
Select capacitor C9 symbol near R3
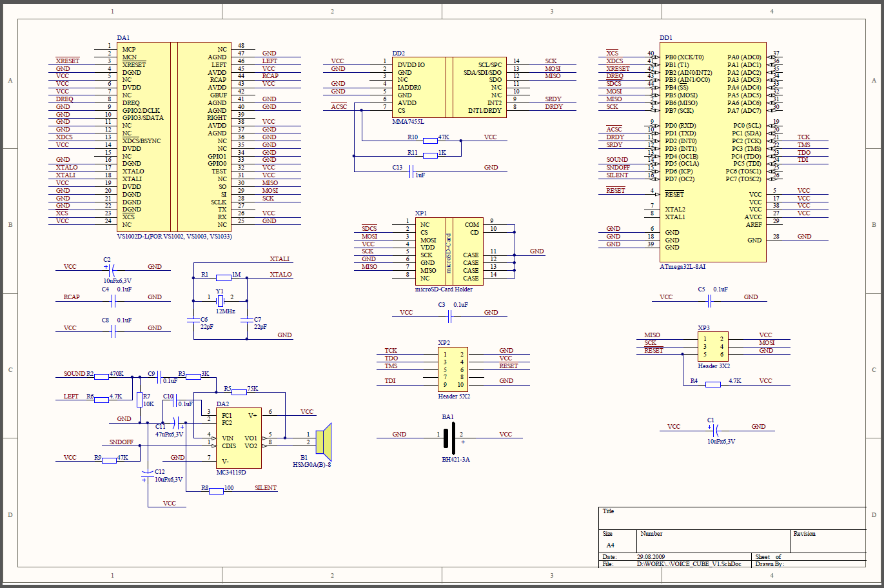coord(160,377)
